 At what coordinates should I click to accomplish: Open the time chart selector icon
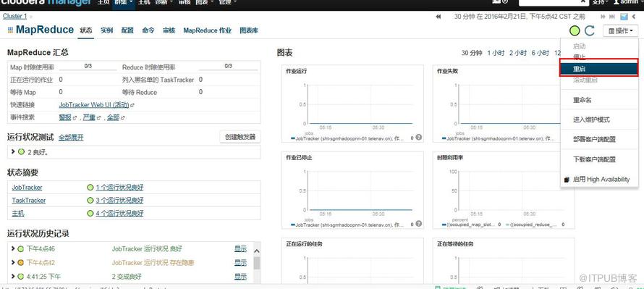pos(624,17)
